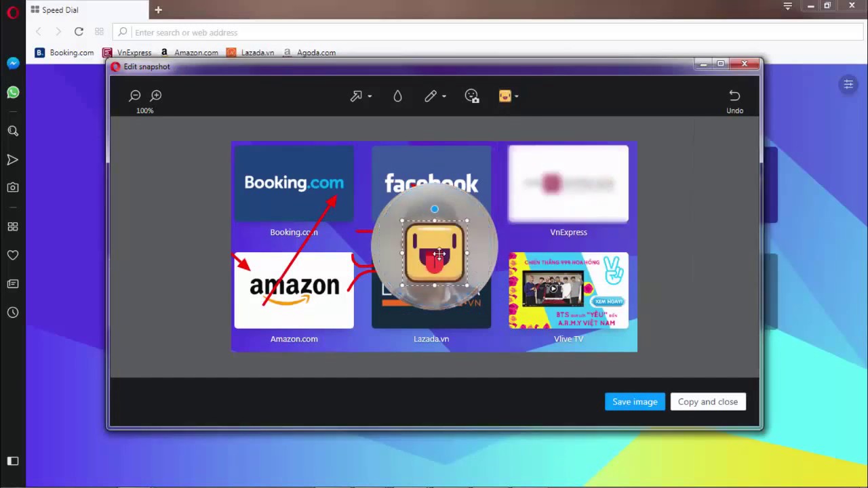Click the browser forward arrow
Screen dimensions: 868x488
click(x=58, y=32)
